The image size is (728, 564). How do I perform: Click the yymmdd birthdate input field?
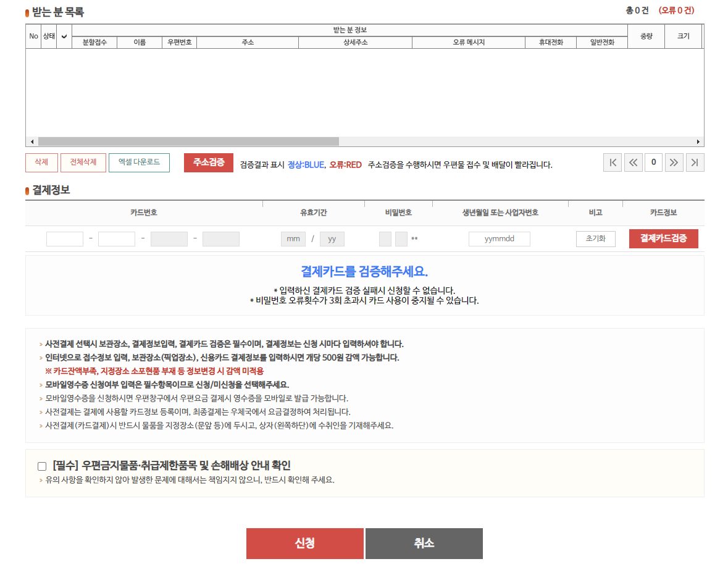point(499,238)
